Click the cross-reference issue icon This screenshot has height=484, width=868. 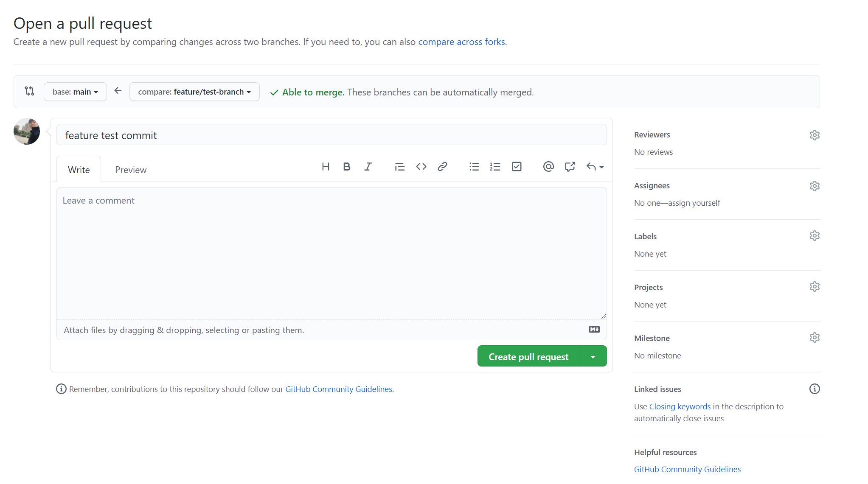(x=570, y=167)
